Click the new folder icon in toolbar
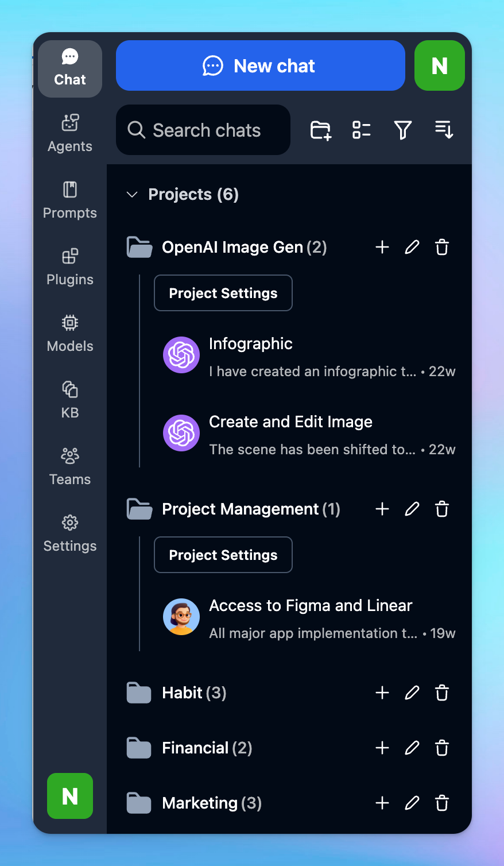Image resolution: width=504 pixels, height=866 pixels. (321, 130)
